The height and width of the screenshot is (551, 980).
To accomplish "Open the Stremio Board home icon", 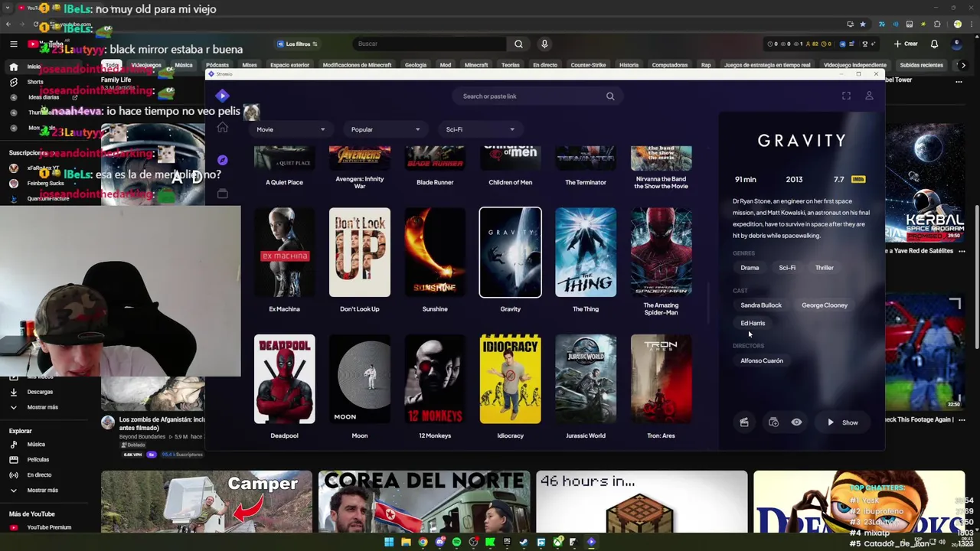I will [222, 128].
